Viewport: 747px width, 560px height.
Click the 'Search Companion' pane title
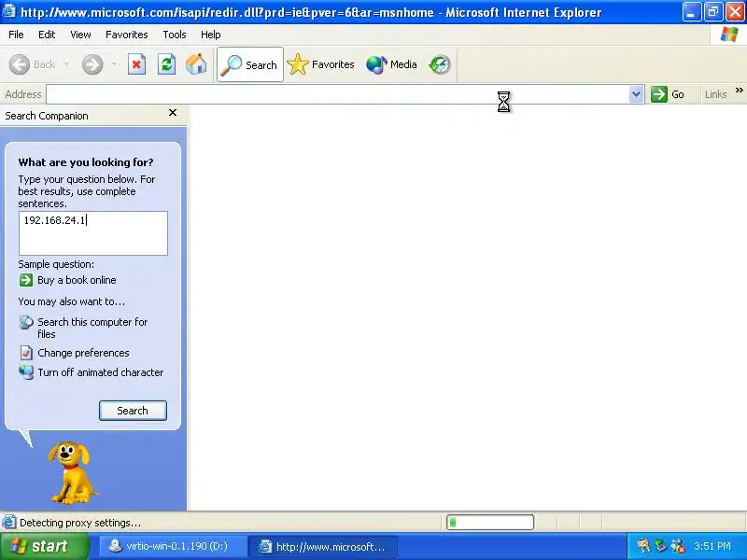tap(47, 116)
